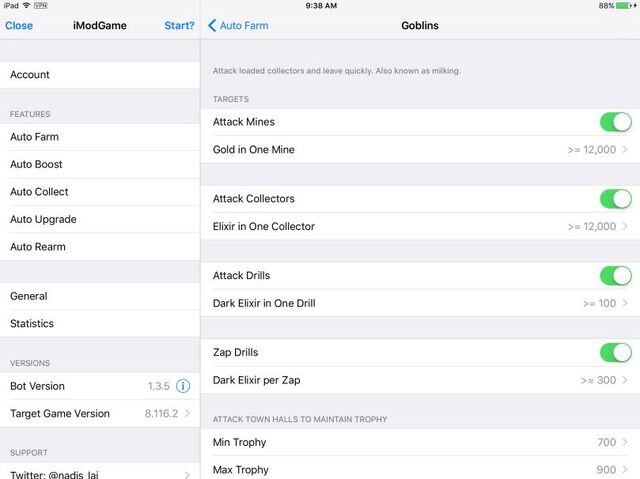Open Auto Collect settings

coord(100,192)
